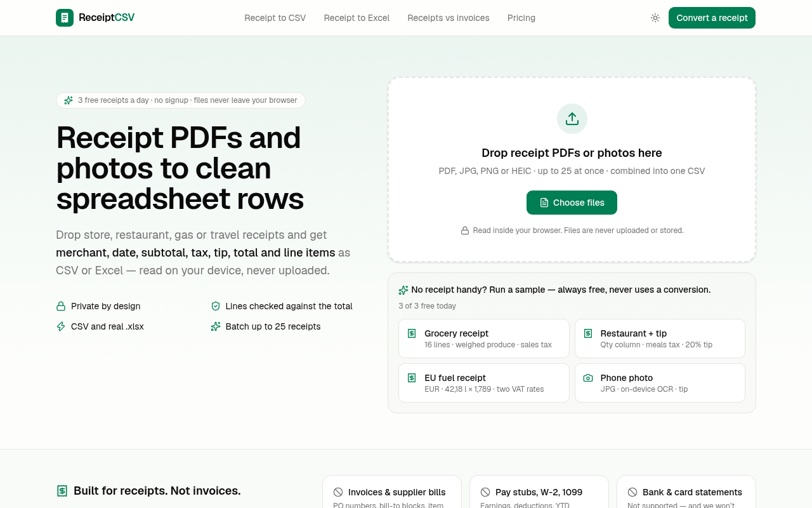Click the receipt icon on Restaurant + tip card
This screenshot has height=508, width=812.
(588, 333)
